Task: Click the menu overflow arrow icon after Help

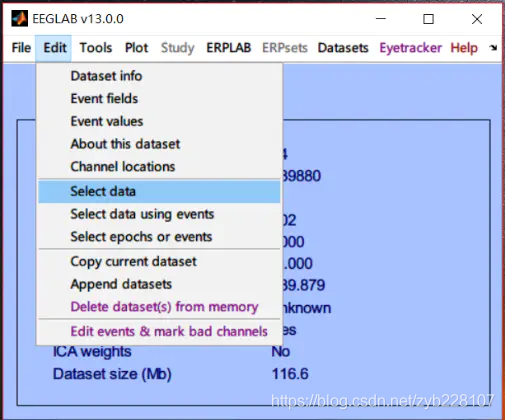Action: pos(493,48)
